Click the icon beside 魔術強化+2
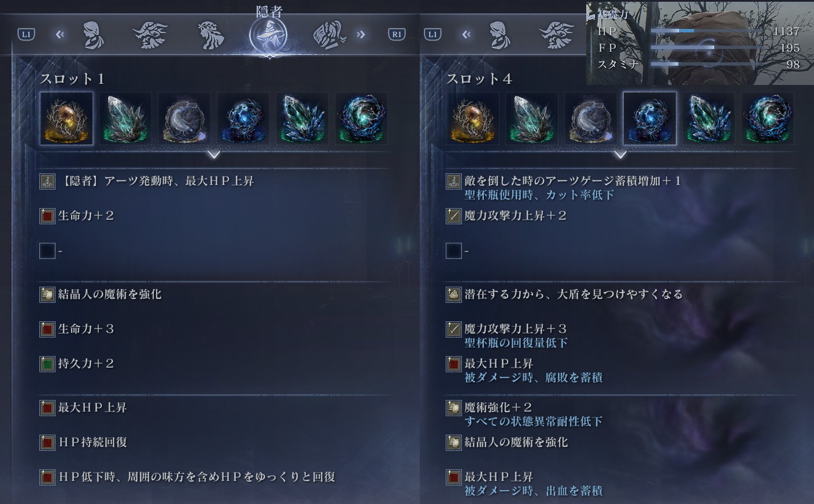This screenshot has height=504, width=814. click(x=454, y=408)
